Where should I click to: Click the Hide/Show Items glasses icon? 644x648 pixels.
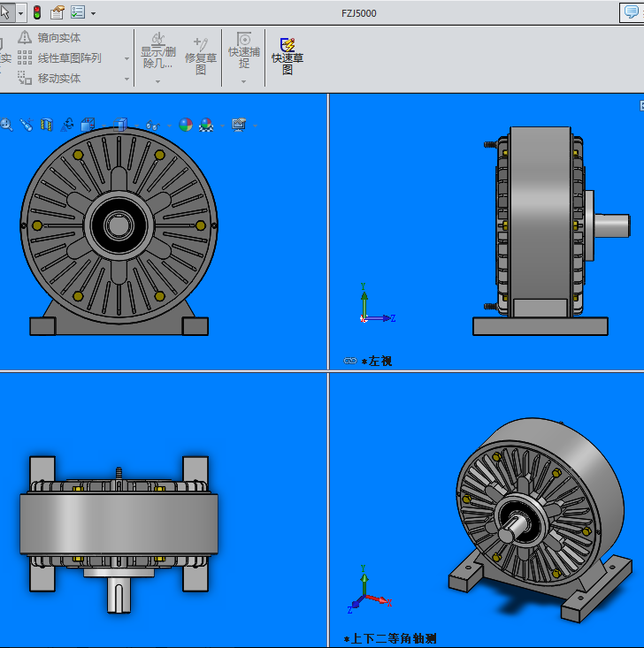coord(153,125)
